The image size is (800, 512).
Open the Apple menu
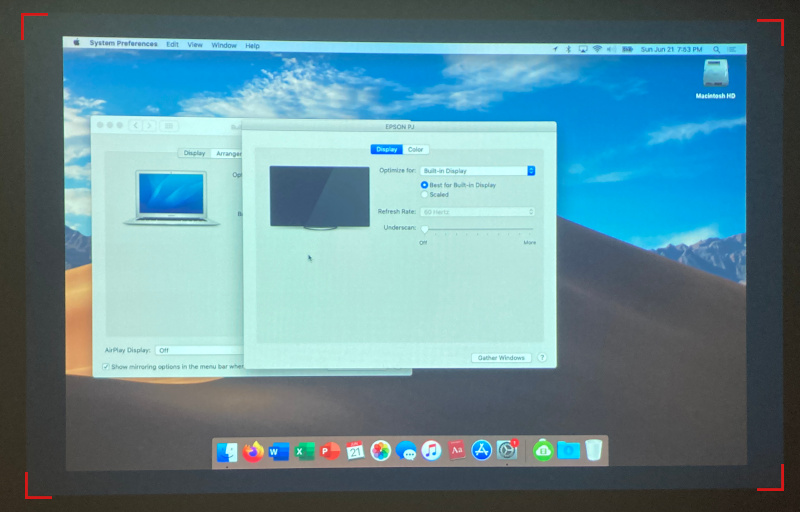(77, 43)
